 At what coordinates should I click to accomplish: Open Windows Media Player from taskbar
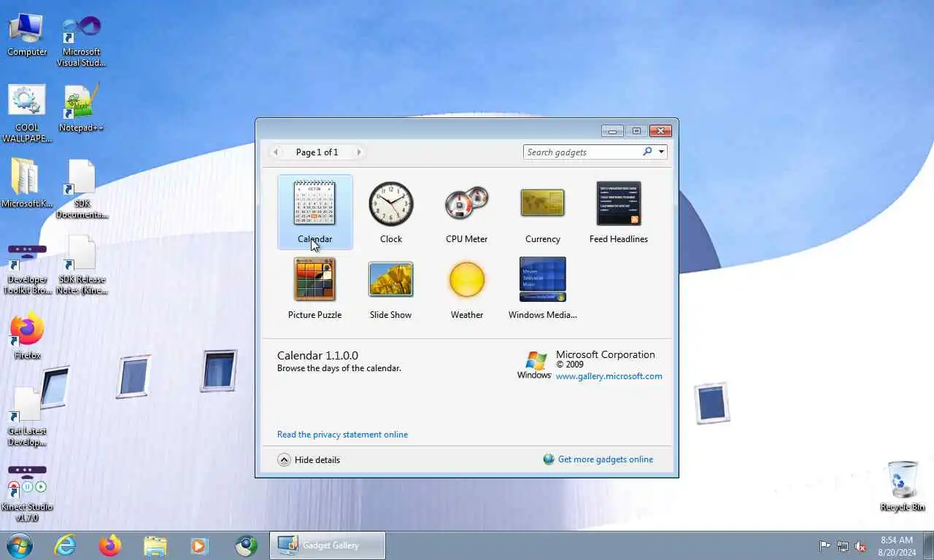point(199,545)
